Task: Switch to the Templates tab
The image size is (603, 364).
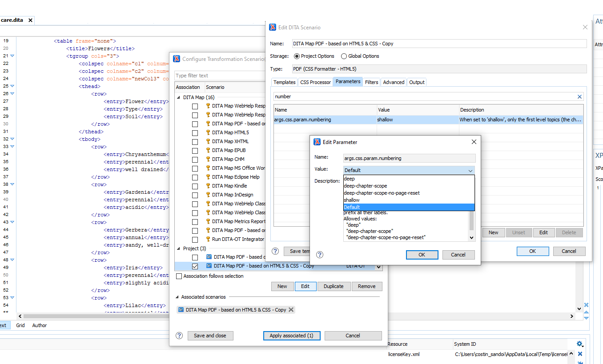Action: click(x=285, y=82)
